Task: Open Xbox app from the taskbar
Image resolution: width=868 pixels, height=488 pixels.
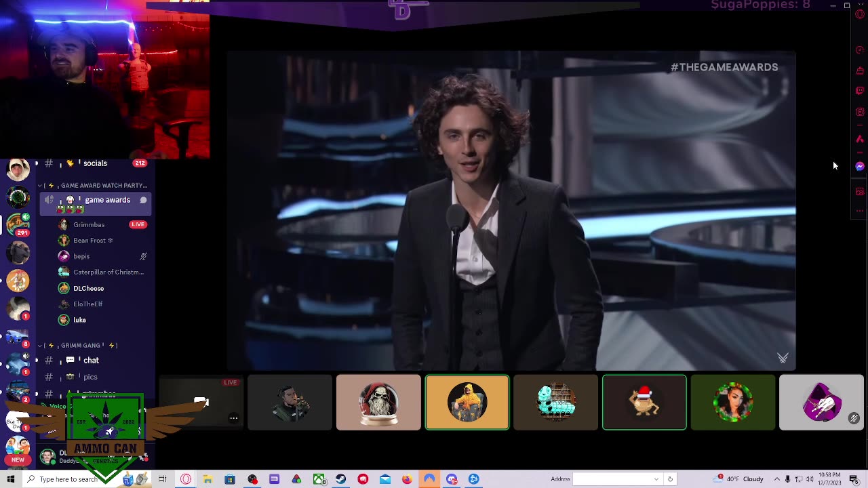Action: click(319, 479)
